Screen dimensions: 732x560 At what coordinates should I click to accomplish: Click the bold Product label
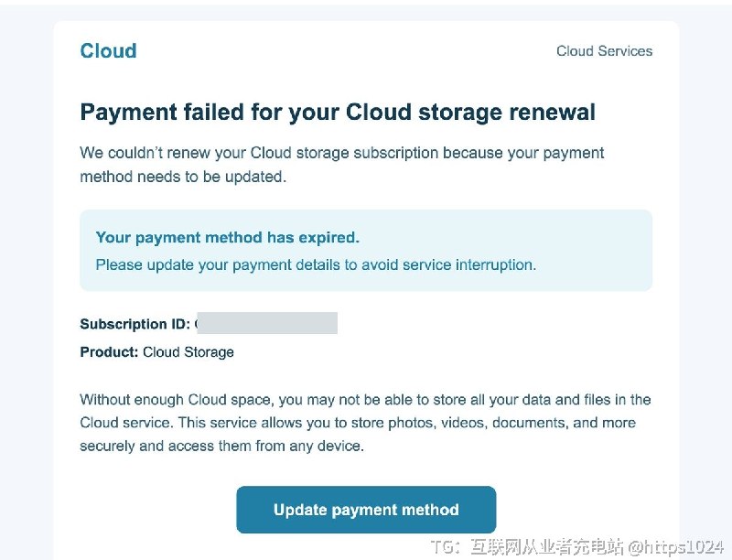coord(109,352)
